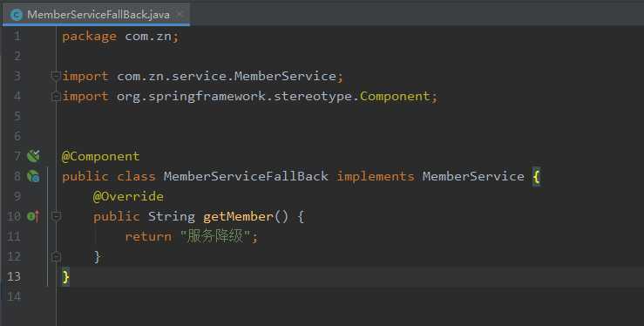Click line number 13 in the gutter

pyautogui.click(x=14, y=276)
